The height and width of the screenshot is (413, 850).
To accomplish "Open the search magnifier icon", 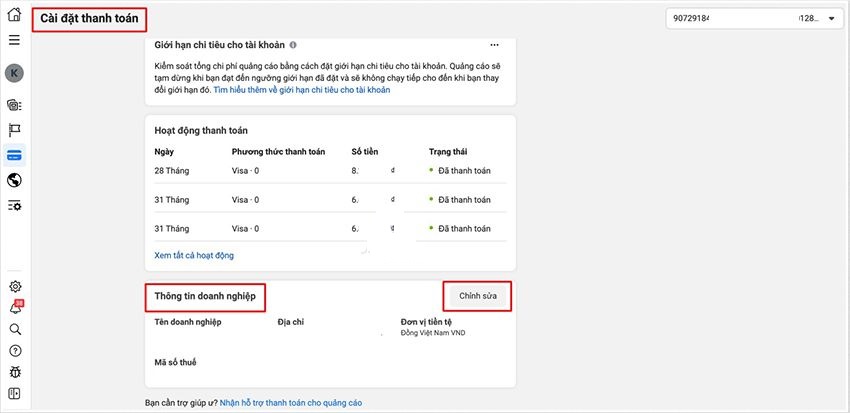I will click(x=15, y=330).
